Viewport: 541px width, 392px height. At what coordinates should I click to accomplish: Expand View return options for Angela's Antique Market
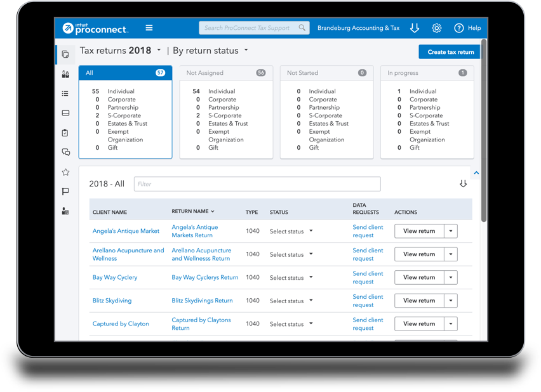point(451,231)
